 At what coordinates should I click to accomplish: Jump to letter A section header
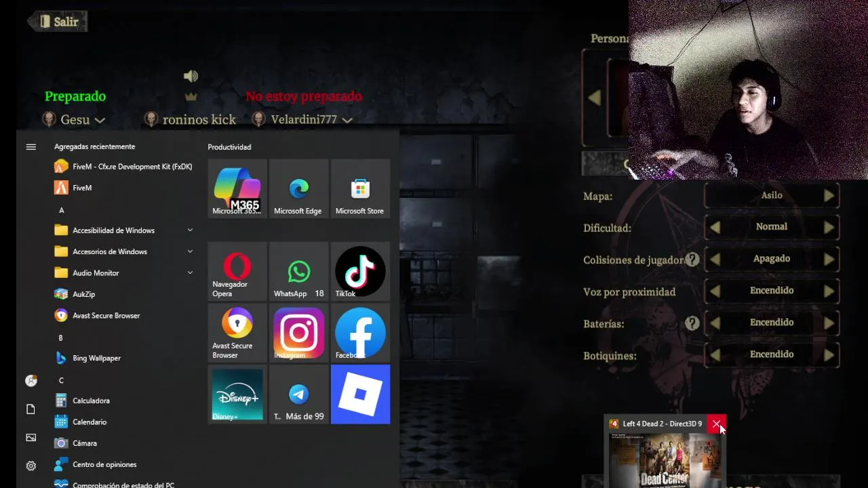(61, 210)
